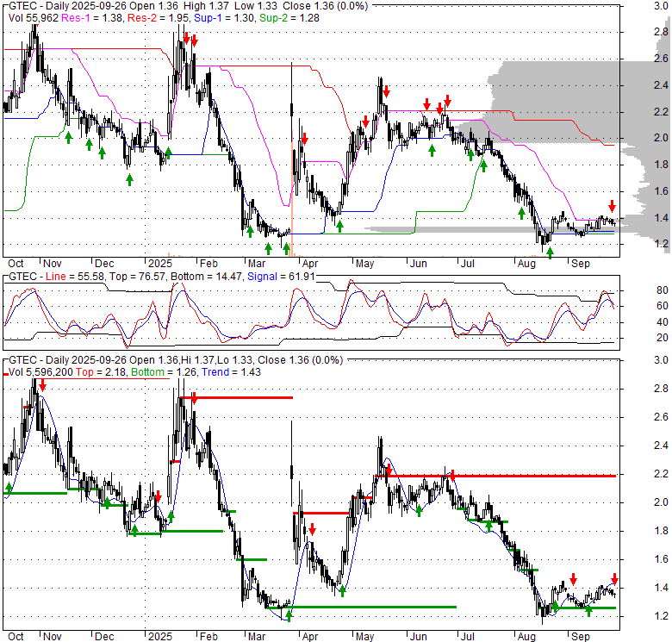This screenshot has width=672, height=642.
Task: Click the 'Jun' label on bottom chart axis
Action: pos(419,637)
